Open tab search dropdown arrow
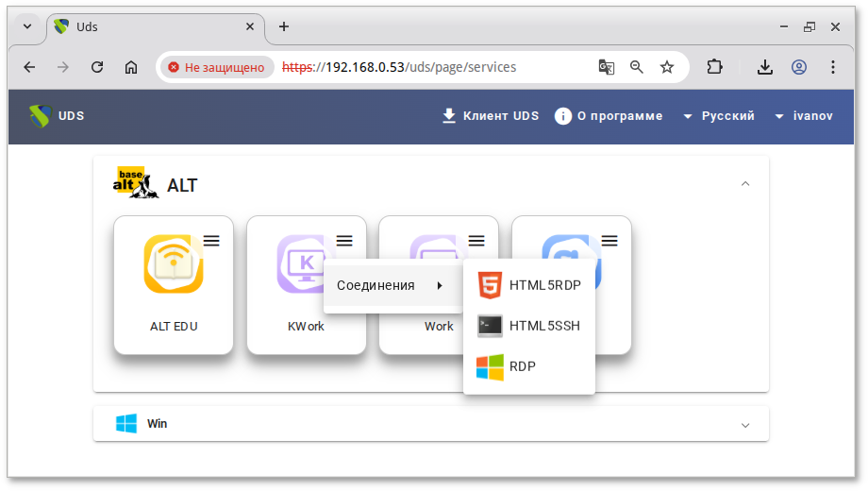This screenshot has height=491, width=868. (x=27, y=26)
